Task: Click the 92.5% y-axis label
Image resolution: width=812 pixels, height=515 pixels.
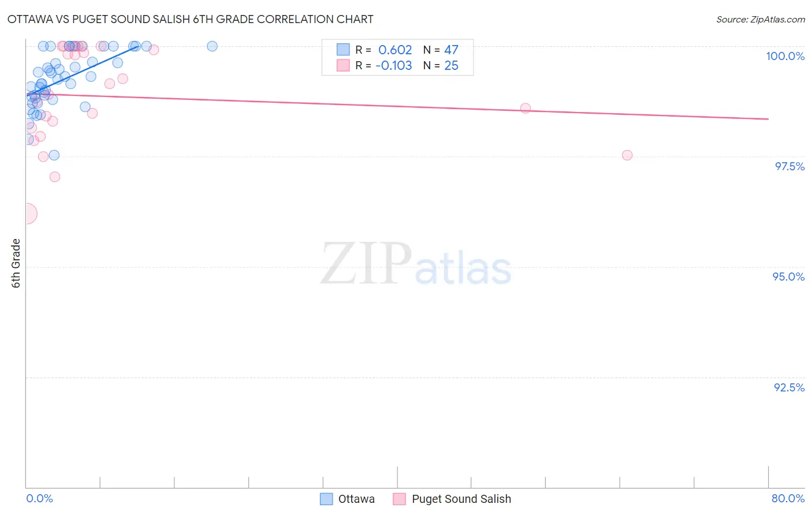Action: 789,387
